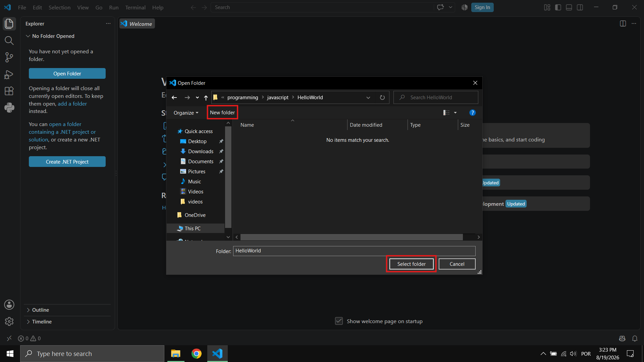Select the Welcome tab

click(137, 24)
